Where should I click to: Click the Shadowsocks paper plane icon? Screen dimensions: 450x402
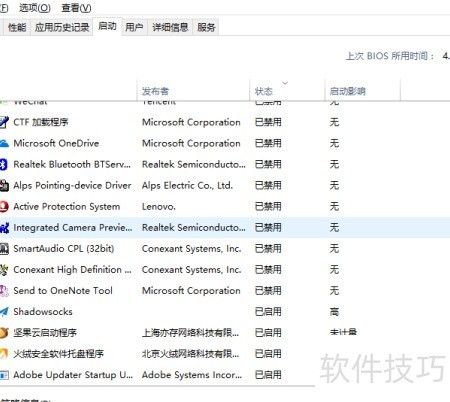[x=4, y=312]
